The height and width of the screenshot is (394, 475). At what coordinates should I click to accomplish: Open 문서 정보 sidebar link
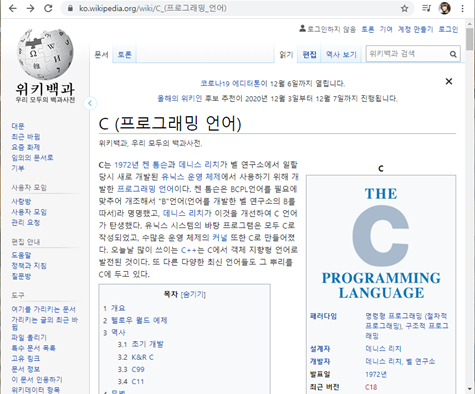point(26,369)
